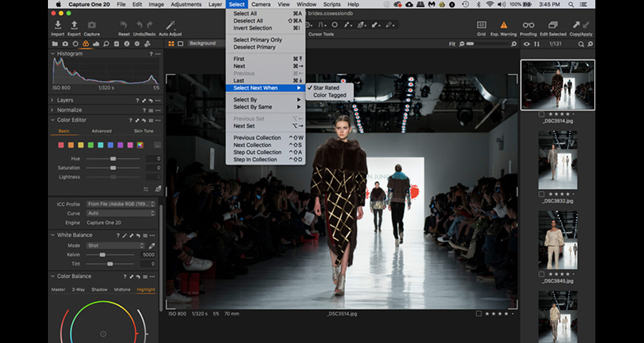Pick white balance with eyedropper icon
The width and height of the screenshot is (644, 343).
click(152, 246)
